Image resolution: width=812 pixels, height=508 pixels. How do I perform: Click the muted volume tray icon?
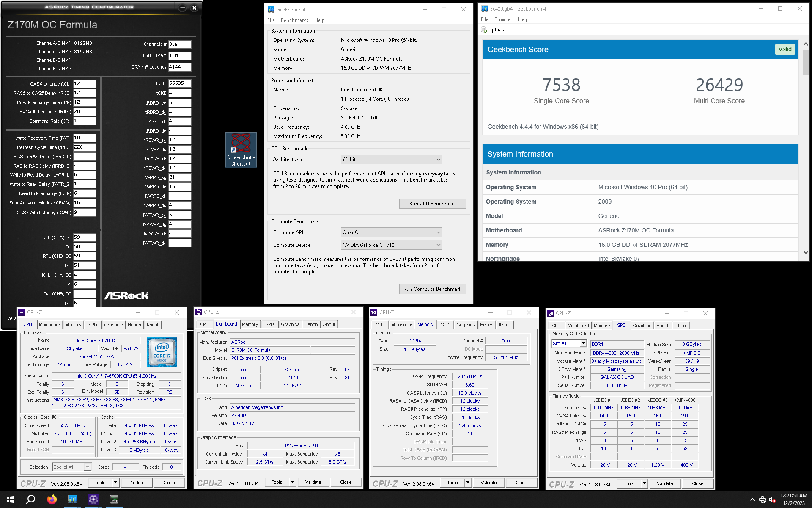click(x=773, y=500)
